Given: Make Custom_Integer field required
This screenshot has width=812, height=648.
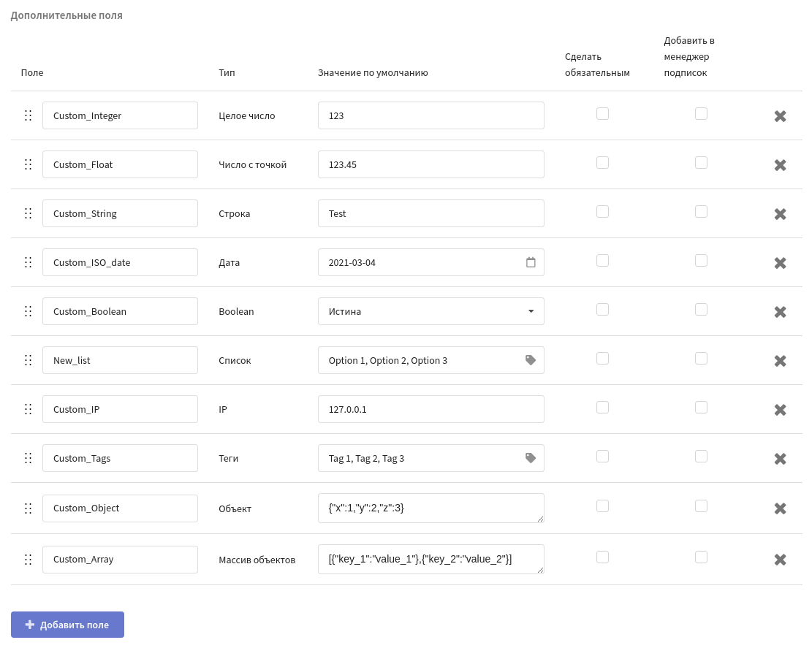Looking at the screenshot, I should [x=602, y=113].
